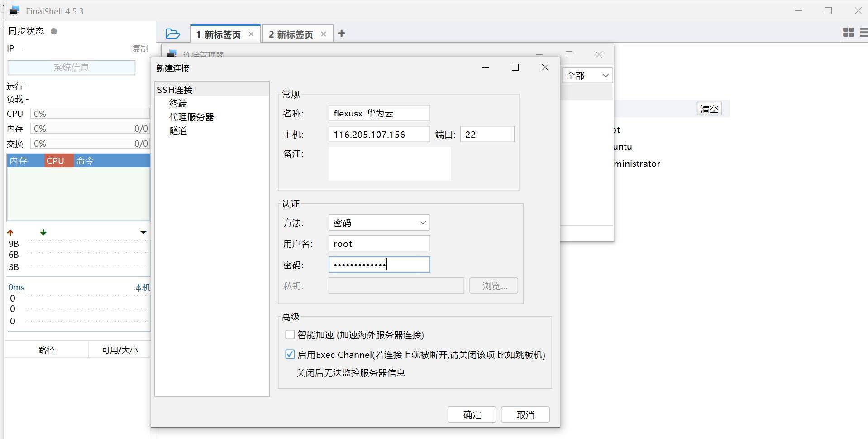Open the 方法 authentication dropdown
The image size is (868, 439).
[379, 222]
